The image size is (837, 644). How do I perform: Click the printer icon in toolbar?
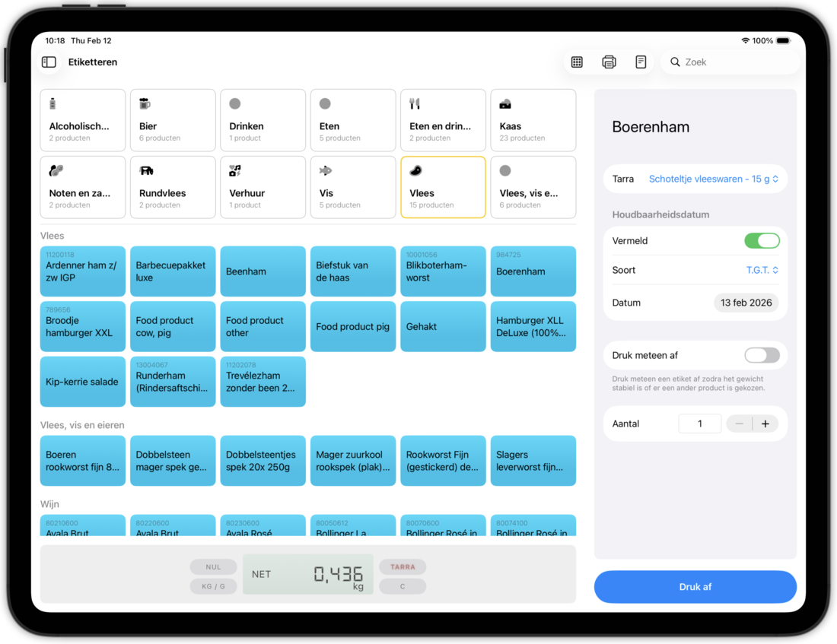[609, 62]
